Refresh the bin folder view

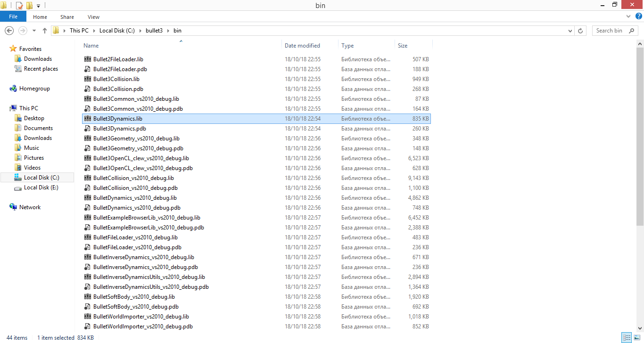[581, 31]
